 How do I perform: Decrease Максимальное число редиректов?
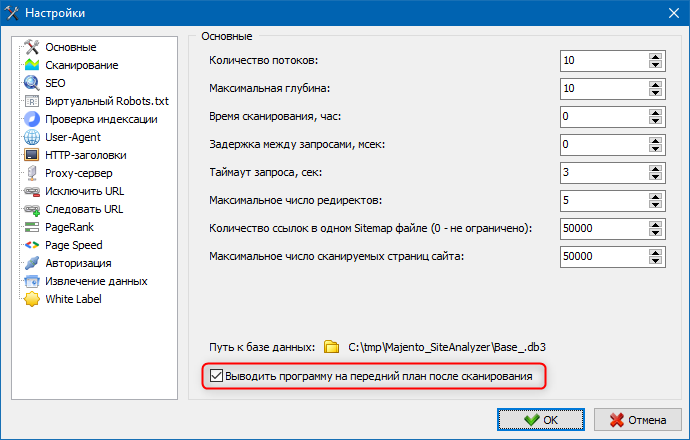655,205
